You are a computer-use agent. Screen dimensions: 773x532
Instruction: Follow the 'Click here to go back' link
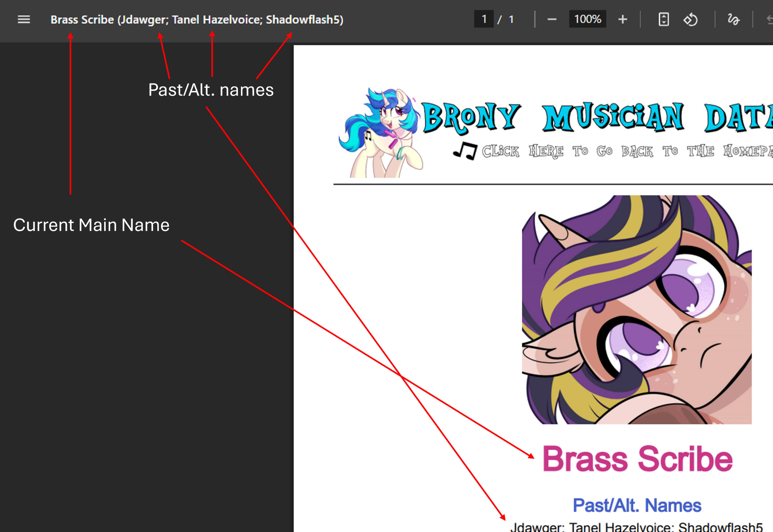(627, 151)
